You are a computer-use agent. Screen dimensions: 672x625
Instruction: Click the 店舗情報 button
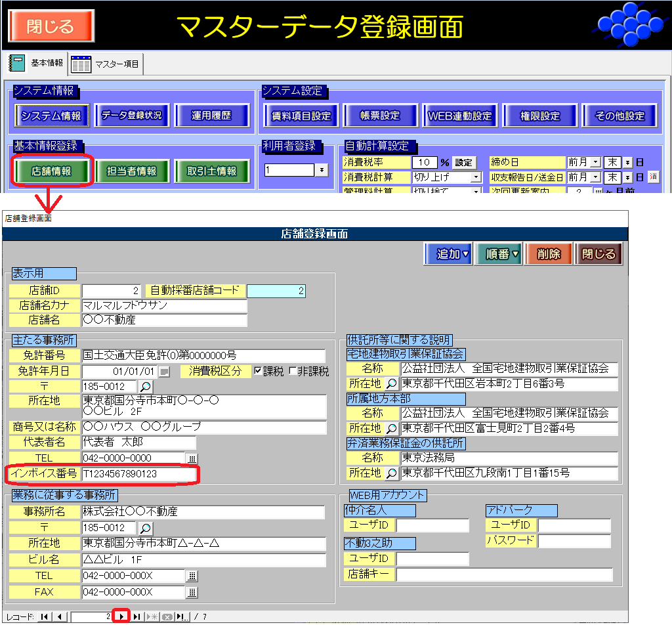click(x=51, y=171)
